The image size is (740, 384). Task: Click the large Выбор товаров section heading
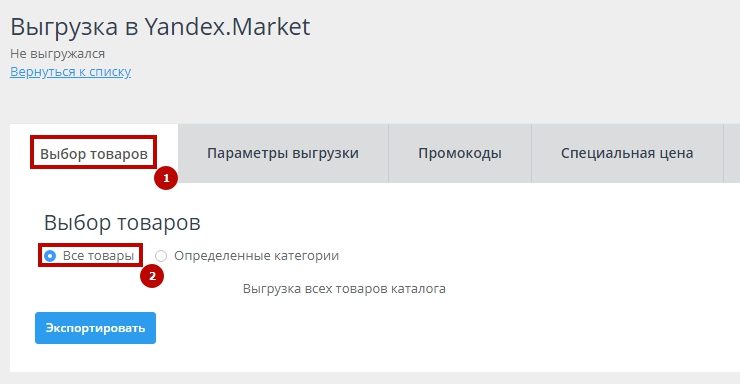122,222
